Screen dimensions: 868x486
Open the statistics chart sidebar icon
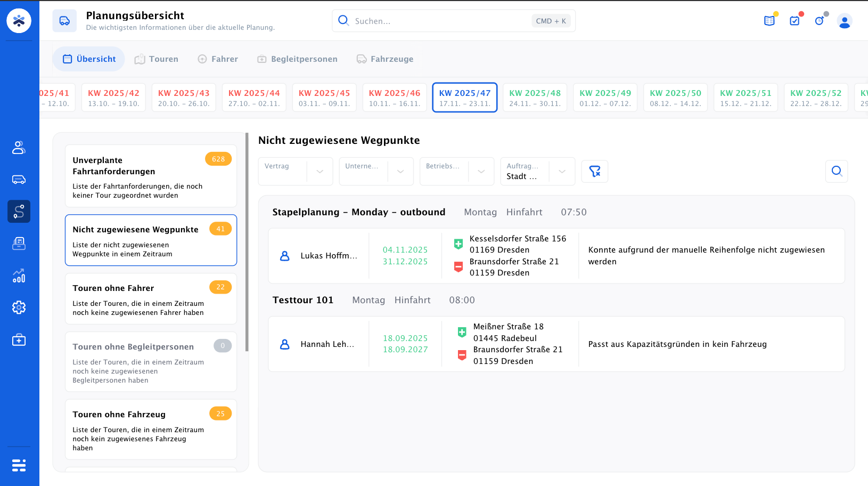19,276
